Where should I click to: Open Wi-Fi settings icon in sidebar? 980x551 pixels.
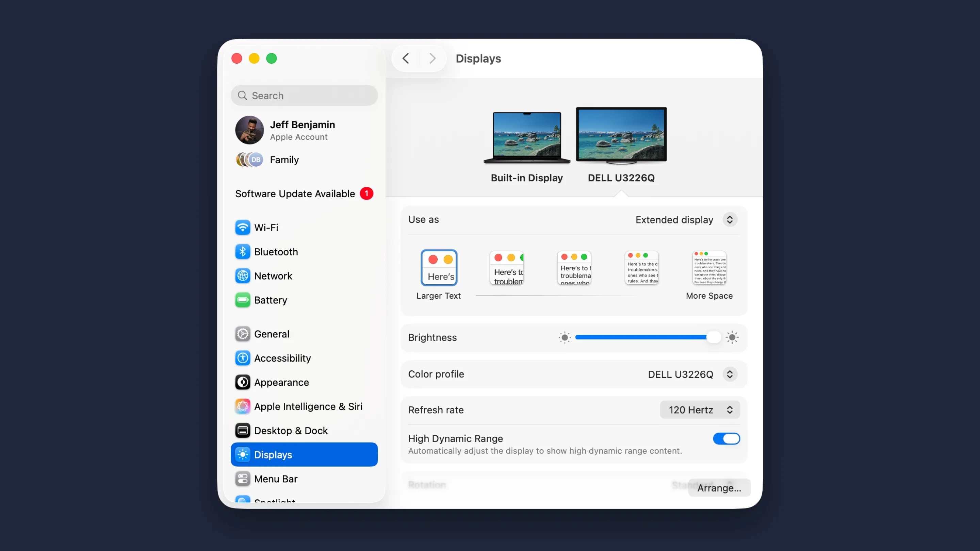tap(243, 228)
